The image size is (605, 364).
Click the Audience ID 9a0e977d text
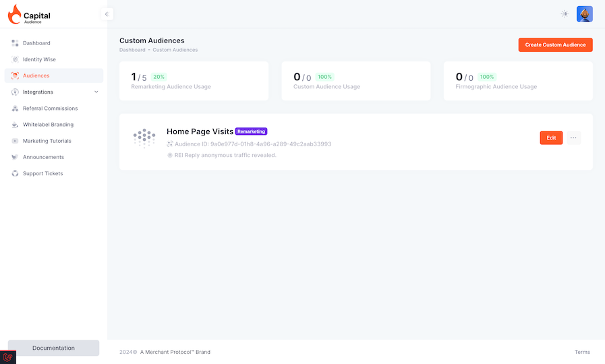click(253, 144)
